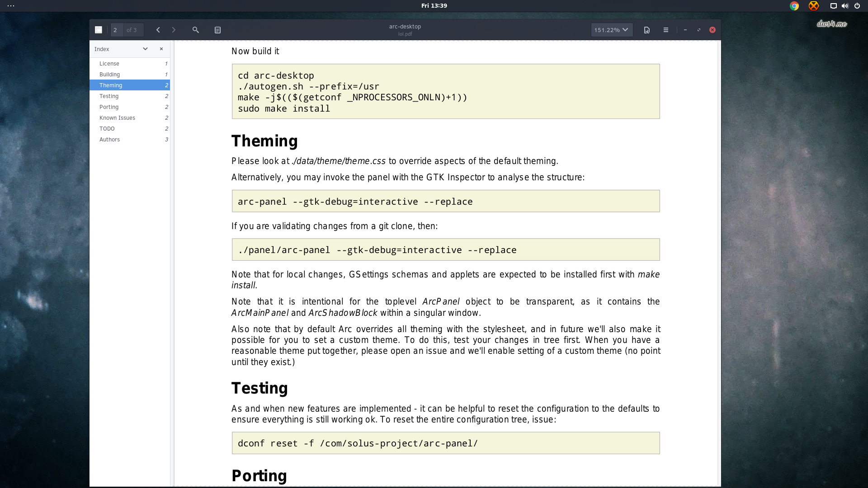Image resolution: width=868 pixels, height=488 pixels.
Task: Select Theming in the index
Action: 130,85
